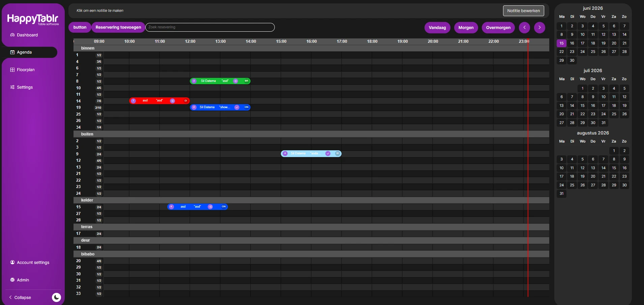
Task: Click table 20 capacity badge 4/8
Action: 99,261
